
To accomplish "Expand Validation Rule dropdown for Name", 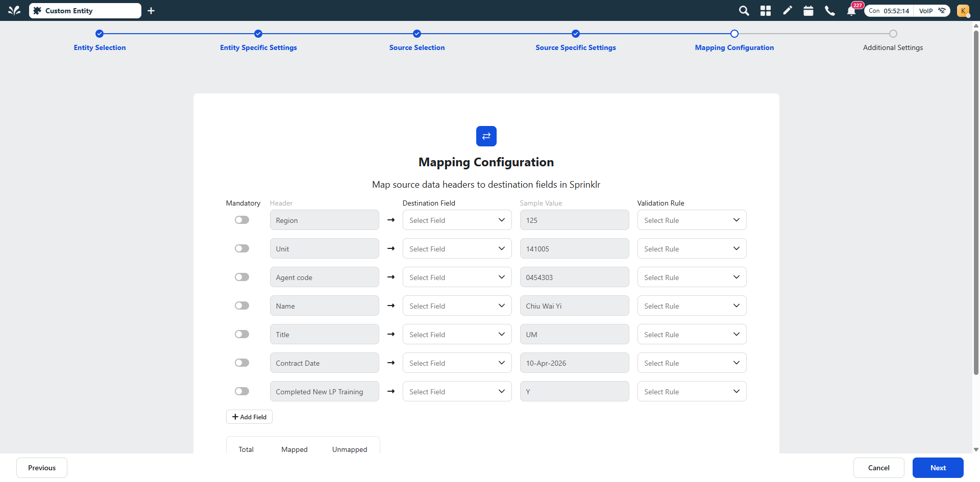I will click(692, 306).
